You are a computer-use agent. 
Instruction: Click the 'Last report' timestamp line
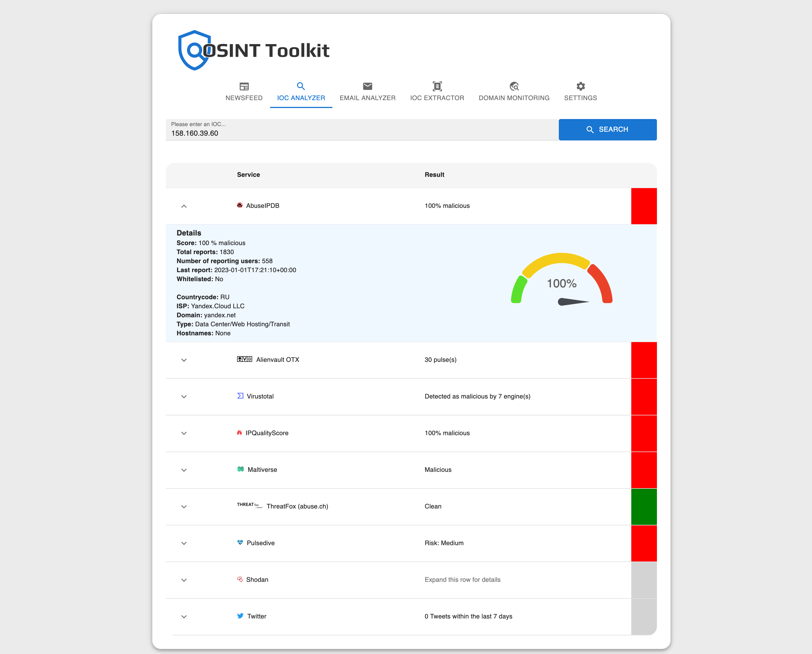[236, 270]
